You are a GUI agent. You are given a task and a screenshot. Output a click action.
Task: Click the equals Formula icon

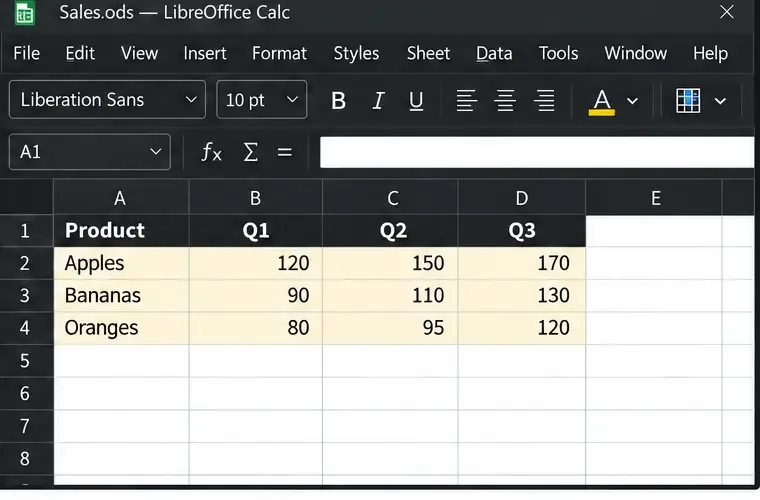click(x=285, y=153)
